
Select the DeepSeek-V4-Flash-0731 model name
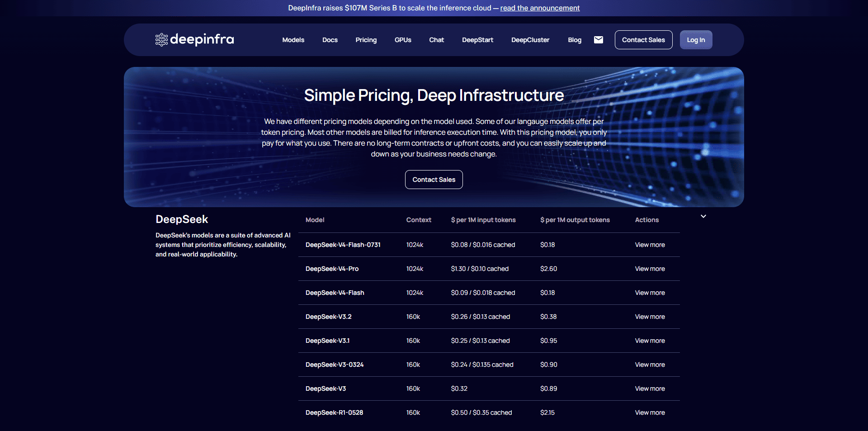tap(343, 245)
